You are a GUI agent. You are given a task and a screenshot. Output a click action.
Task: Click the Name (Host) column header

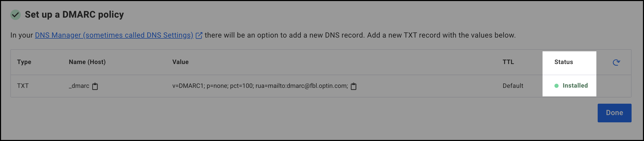click(x=87, y=62)
